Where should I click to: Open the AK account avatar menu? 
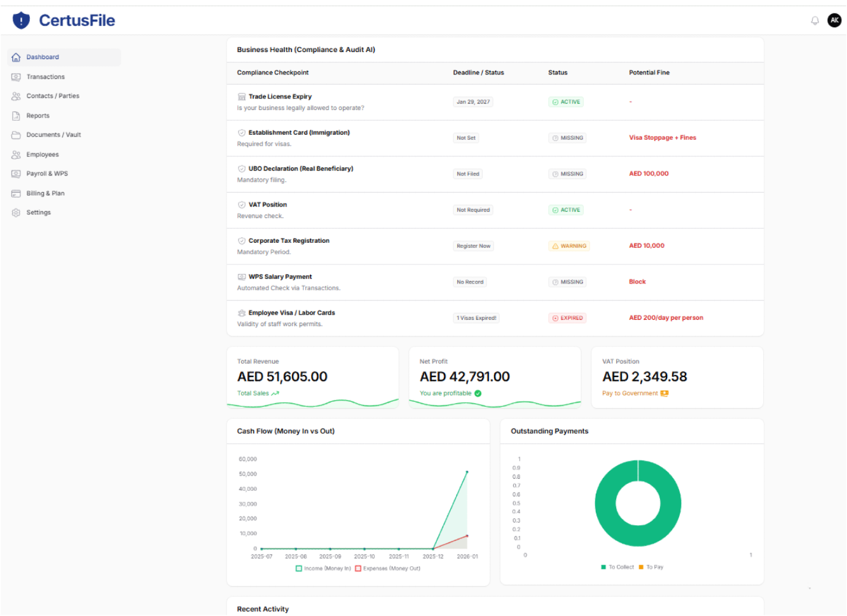coord(834,20)
